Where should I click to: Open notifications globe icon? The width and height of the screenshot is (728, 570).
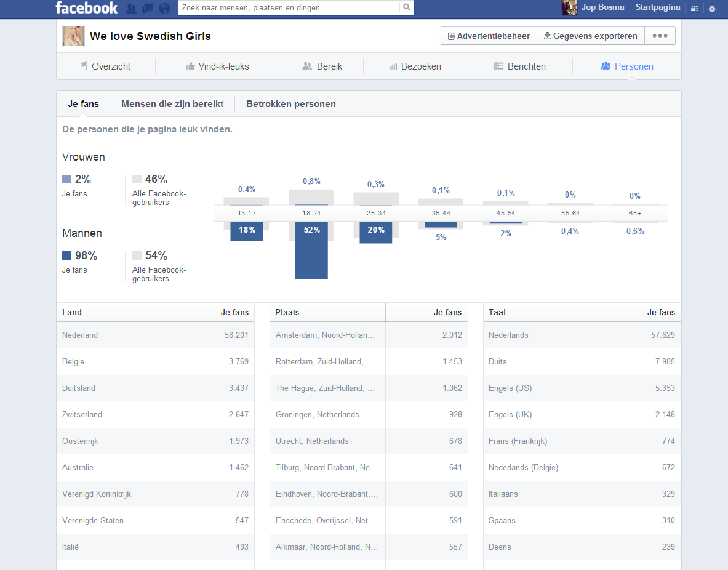(x=164, y=9)
